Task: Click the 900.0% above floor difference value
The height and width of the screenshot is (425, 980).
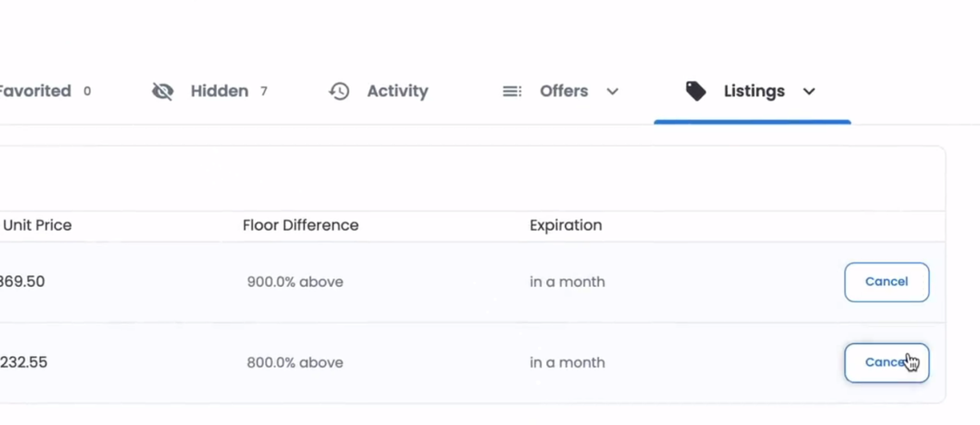Action: coord(295,282)
